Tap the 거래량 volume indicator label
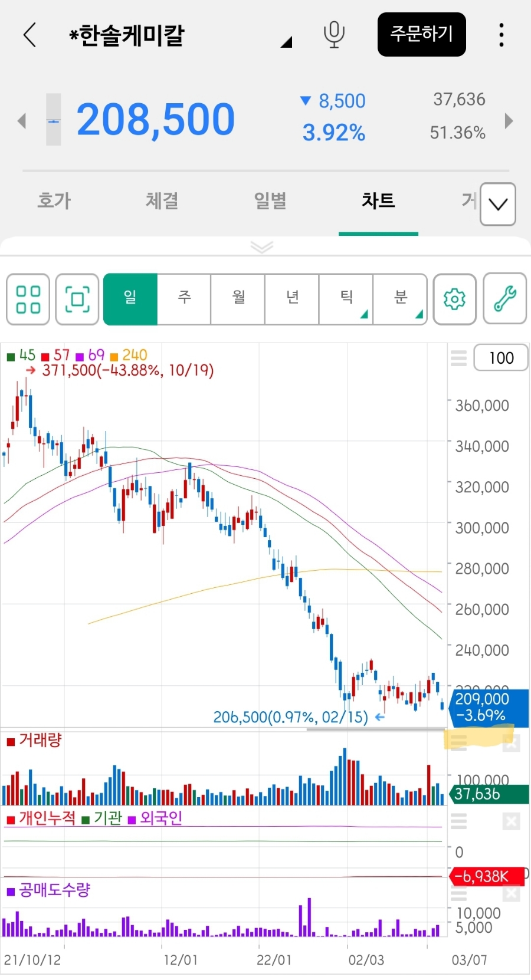This screenshot has width=531, height=980. click(x=34, y=739)
